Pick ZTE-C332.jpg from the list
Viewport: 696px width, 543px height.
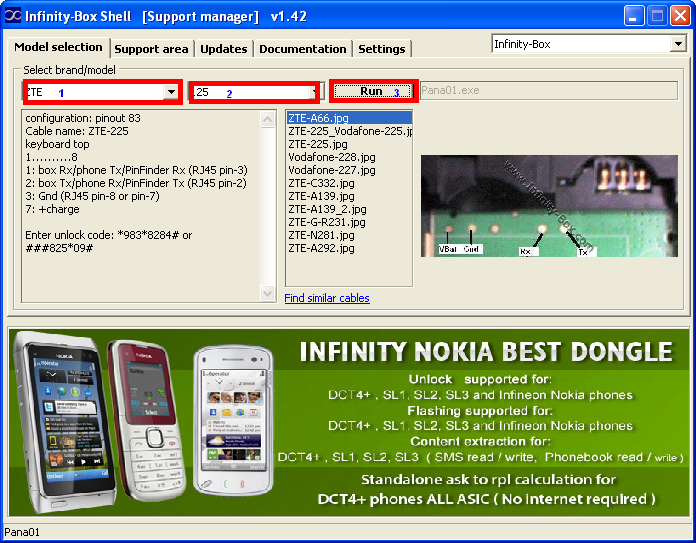[x=349, y=183]
